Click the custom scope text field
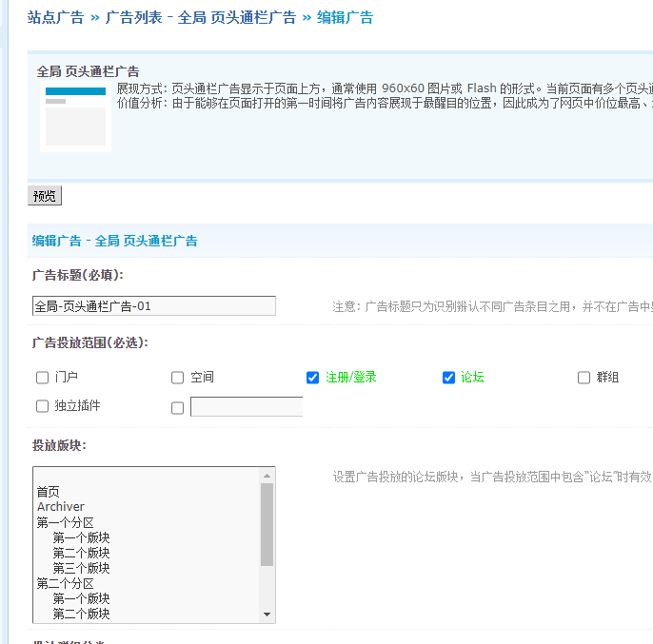The width and height of the screenshot is (653, 644). click(247, 406)
